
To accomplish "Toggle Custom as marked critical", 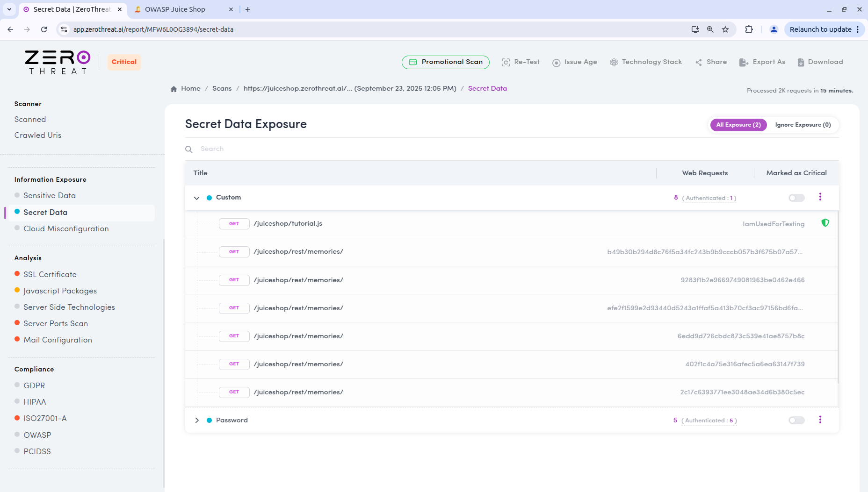I will pyautogui.click(x=796, y=198).
